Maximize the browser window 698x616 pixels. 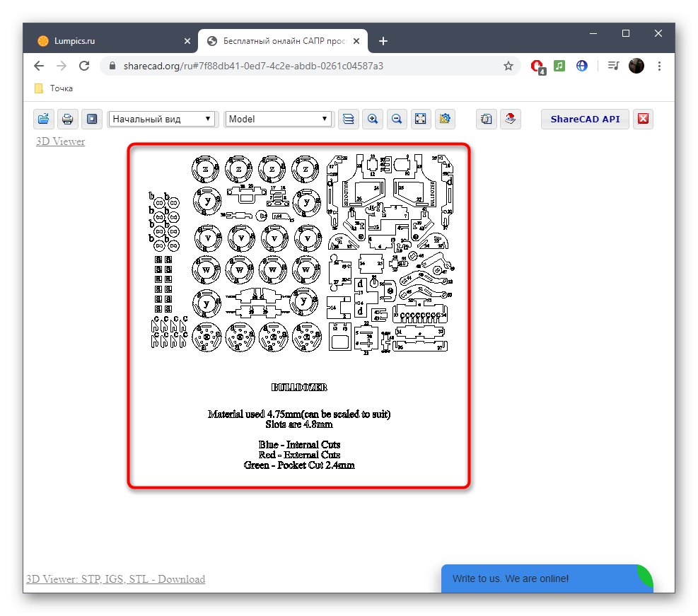626,33
